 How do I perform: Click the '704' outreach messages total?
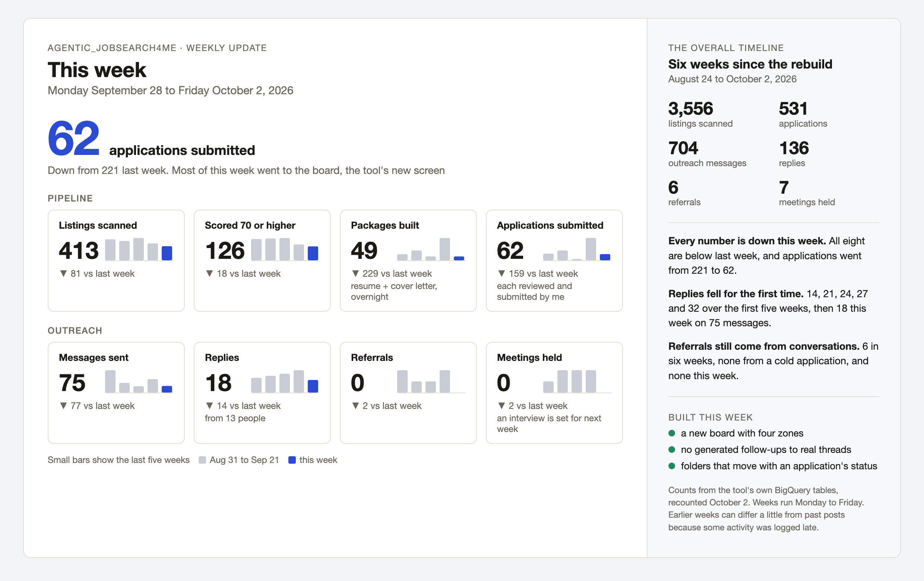click(683, 148)
